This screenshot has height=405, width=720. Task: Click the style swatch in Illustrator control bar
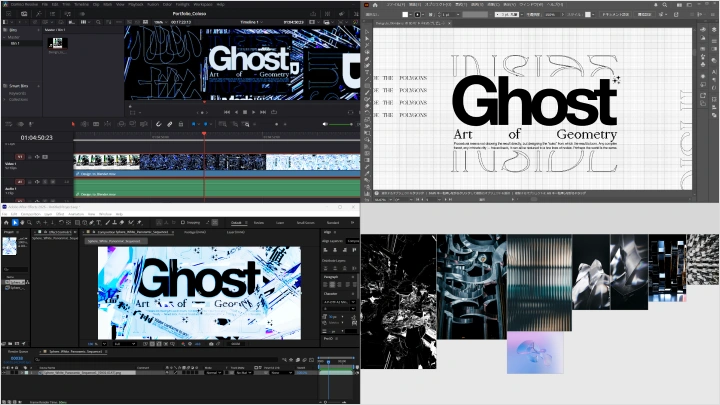[x=587, y=14]
